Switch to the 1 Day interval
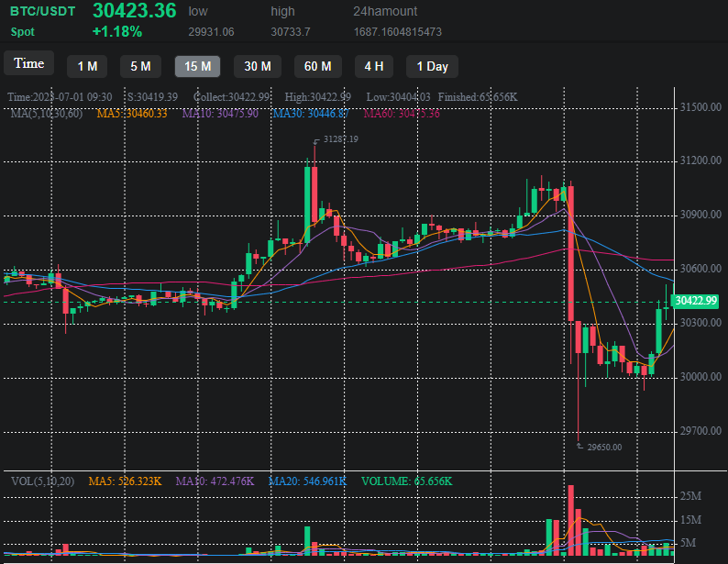This screenshot has width=728, height=564. [x=432, y=66]
